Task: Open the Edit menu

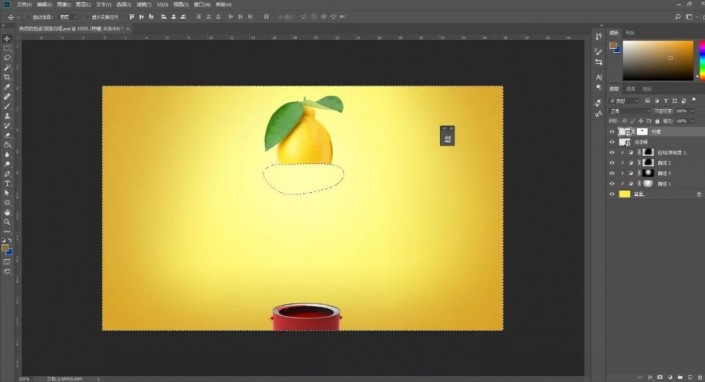Action: (x=44, y=4)
